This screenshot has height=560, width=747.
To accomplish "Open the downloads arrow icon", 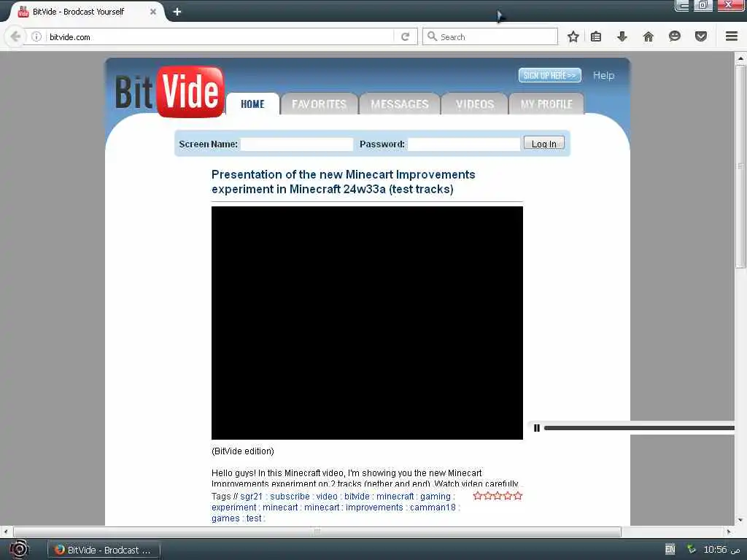I will [x=622, y=36].
